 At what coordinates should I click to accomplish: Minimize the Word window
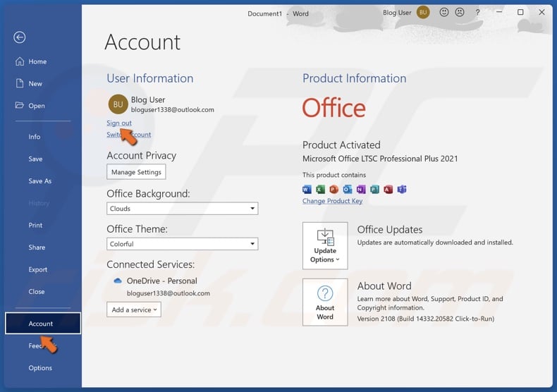point(499,12)
